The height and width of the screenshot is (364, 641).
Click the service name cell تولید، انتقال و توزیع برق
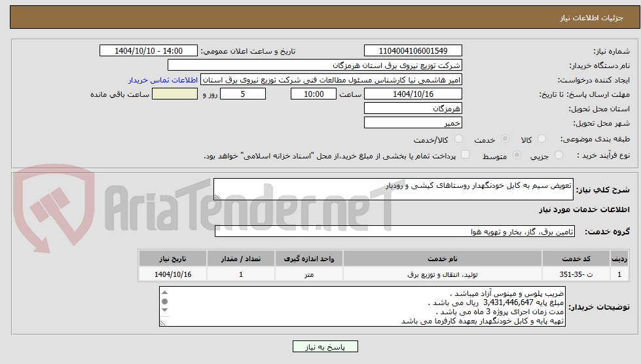coord(443,274)
